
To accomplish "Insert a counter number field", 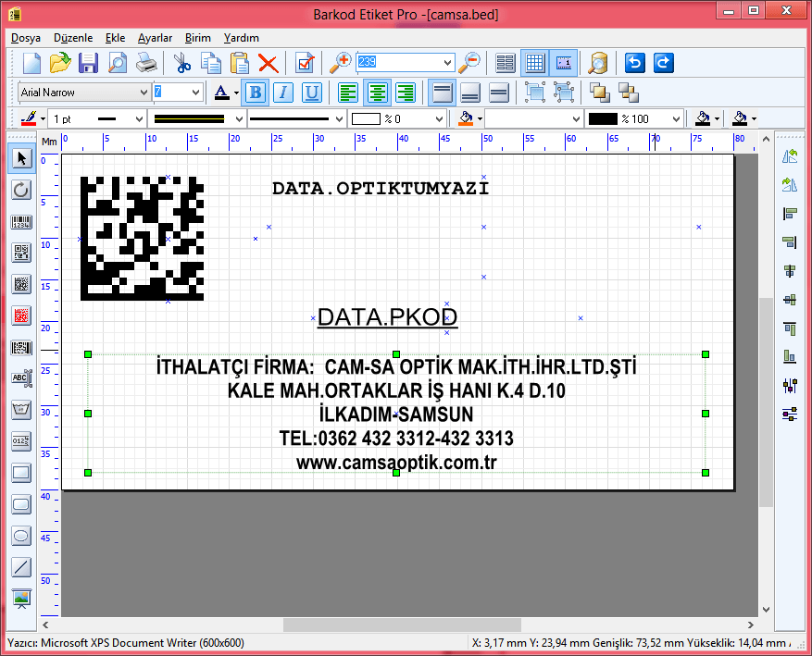I will click(x=21, y=441).
